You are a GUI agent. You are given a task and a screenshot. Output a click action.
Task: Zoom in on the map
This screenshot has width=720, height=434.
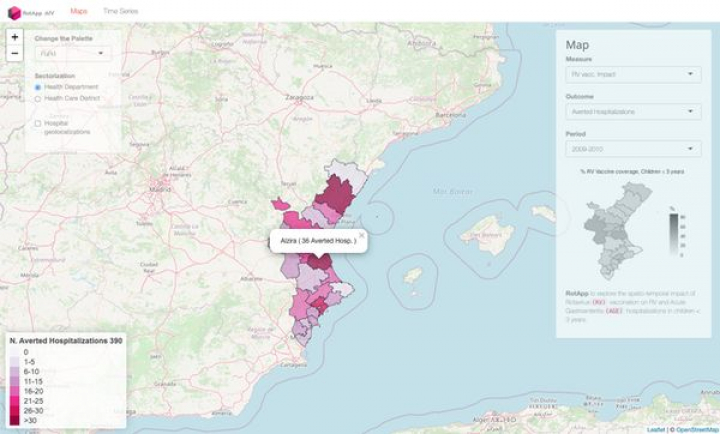[14, 36]
